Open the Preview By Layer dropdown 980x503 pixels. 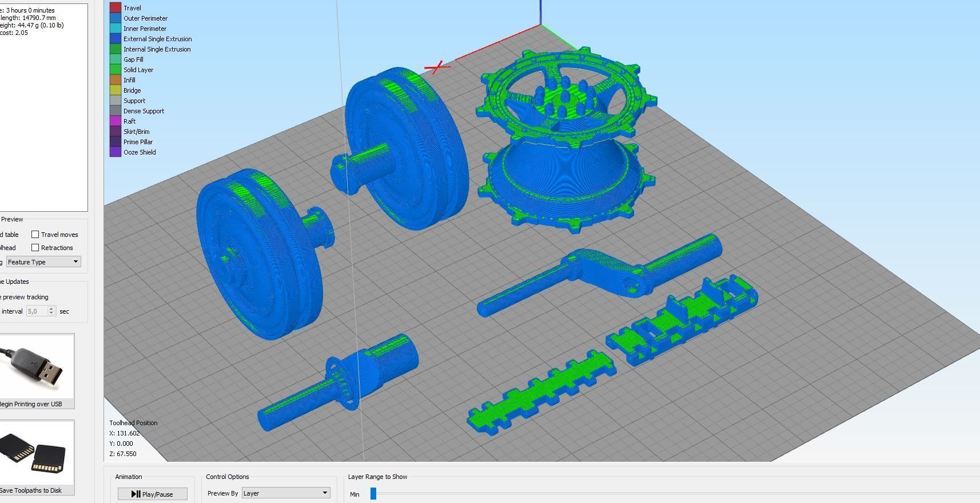[286, 493]
